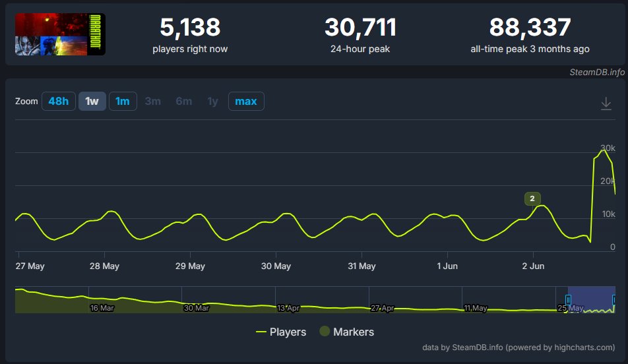Image resolution: width=628 pixels, height=364 pixels.
Task: Choose the 3m zoom option
Action: pyautogui.click(x=153, y=102)
